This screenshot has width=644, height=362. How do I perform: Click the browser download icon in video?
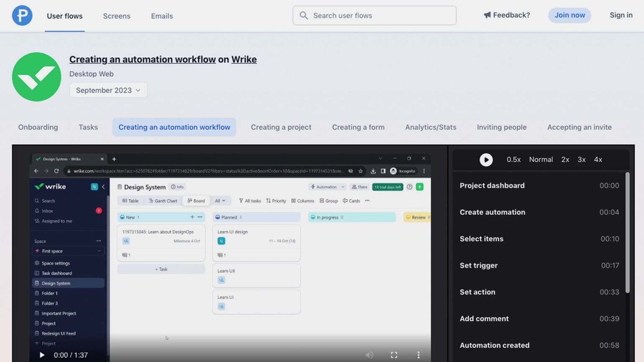373,171
